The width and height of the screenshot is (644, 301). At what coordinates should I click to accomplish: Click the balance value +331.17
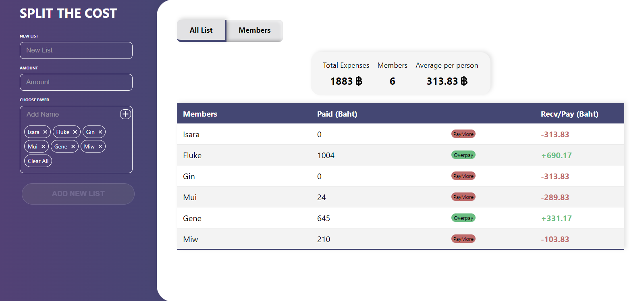point(556,218)
